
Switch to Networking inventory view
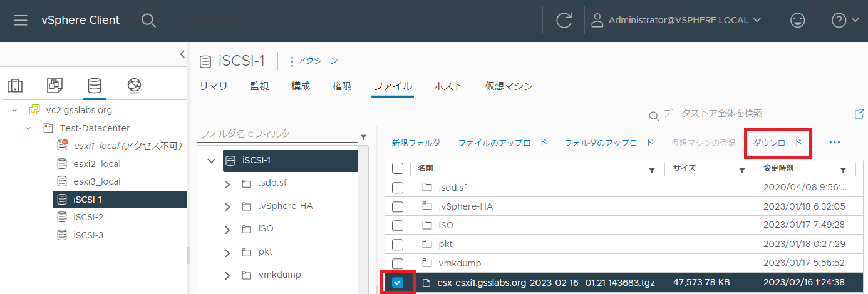[133, 85]
